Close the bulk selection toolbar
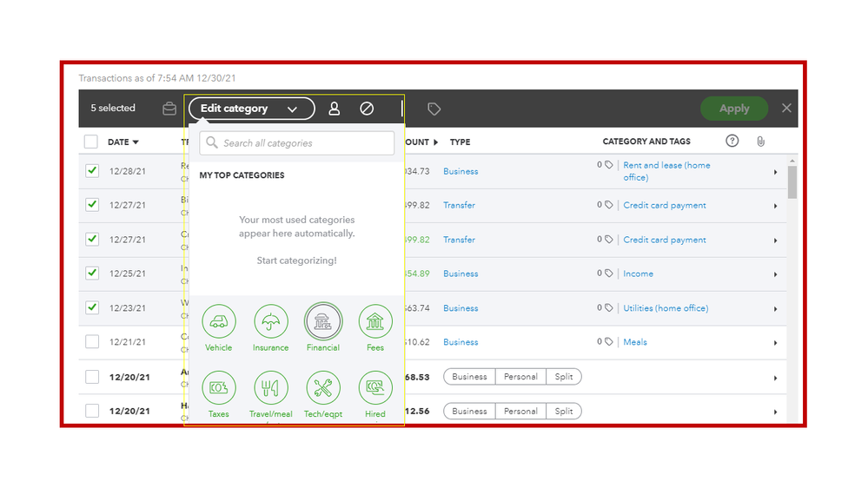Viewport: 868px width, 488px height. tap(786, 108)
